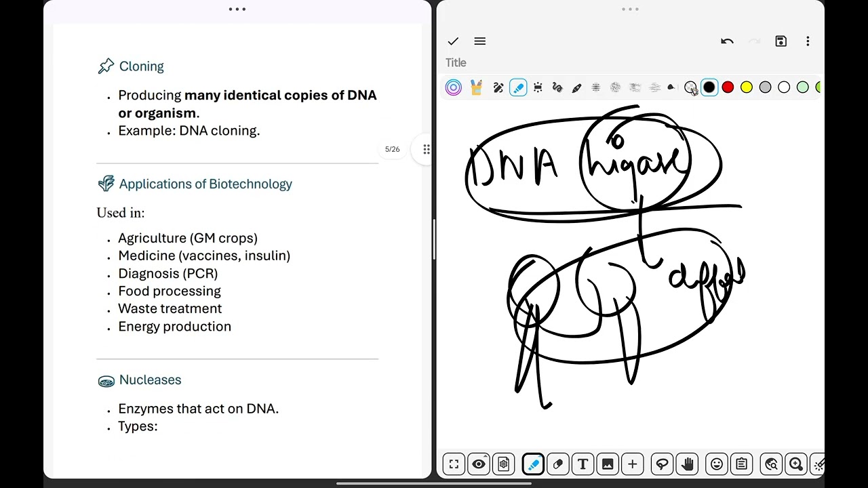This screenshot has height=488, width=868.
Task: Open the page settings gear icon
Action: pyautogui.click(x=503, y=464)
